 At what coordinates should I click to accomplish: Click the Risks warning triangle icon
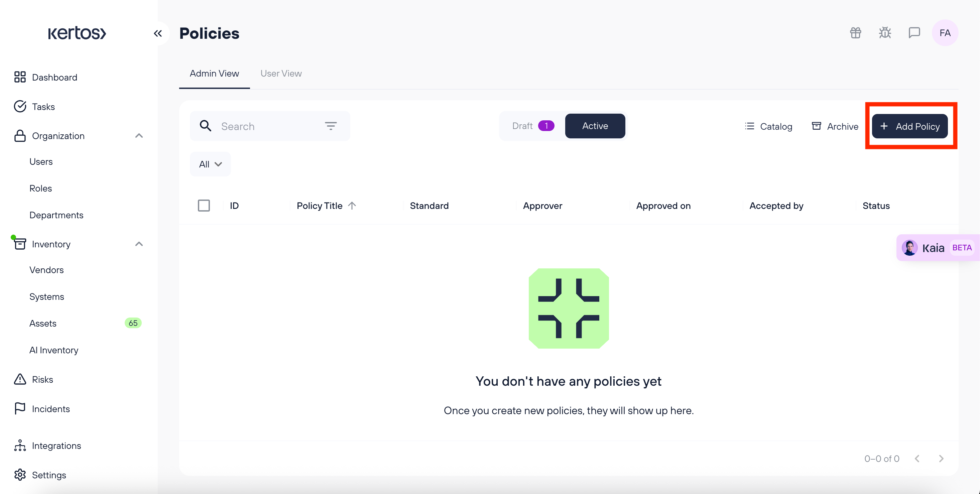(x=20, y=379)
